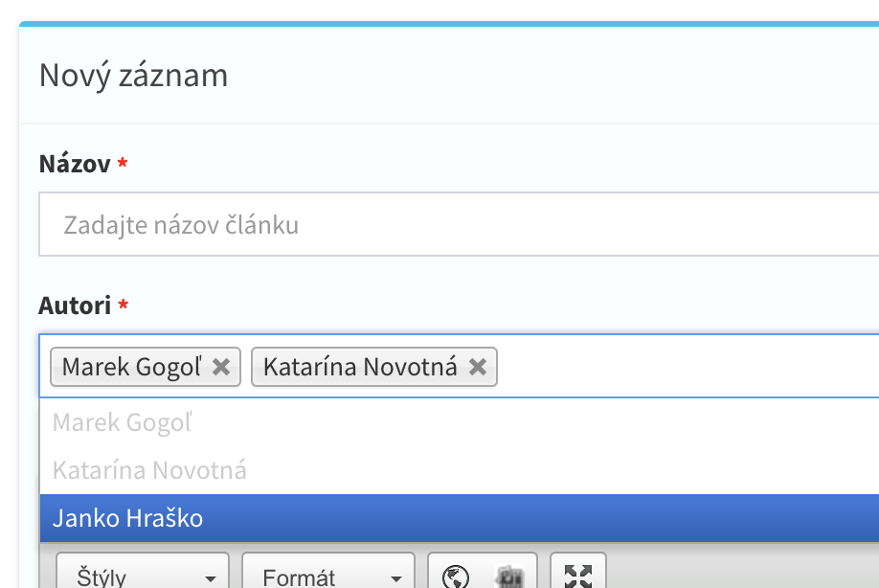Click the Štýly dropdown arrow
This screenshot has height=588, width=879.
click(x=211, y=578)
